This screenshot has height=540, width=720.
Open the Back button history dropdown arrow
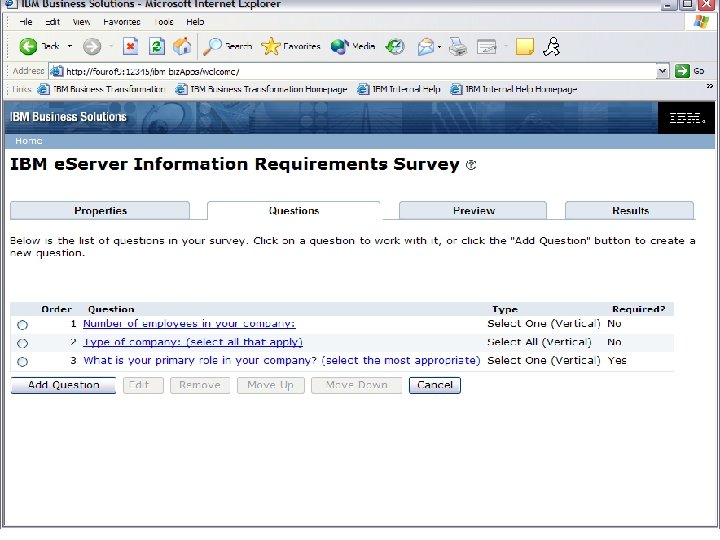point(70,46)
